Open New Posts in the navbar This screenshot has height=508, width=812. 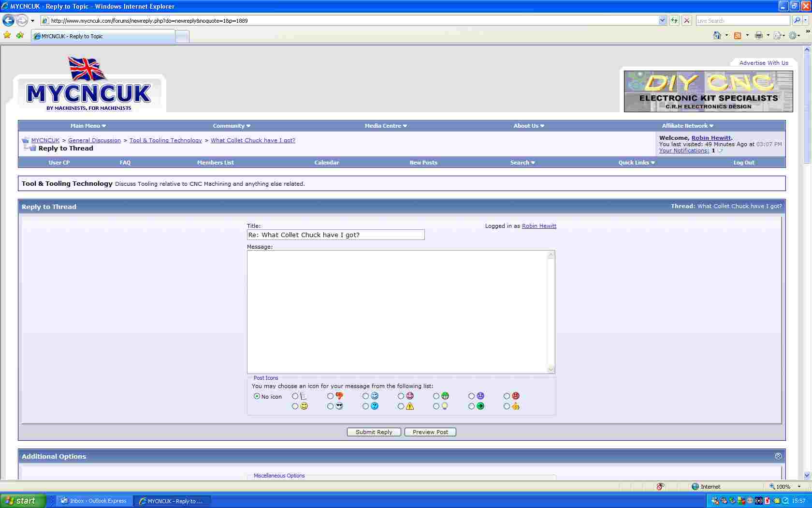(x=423, y=163)
